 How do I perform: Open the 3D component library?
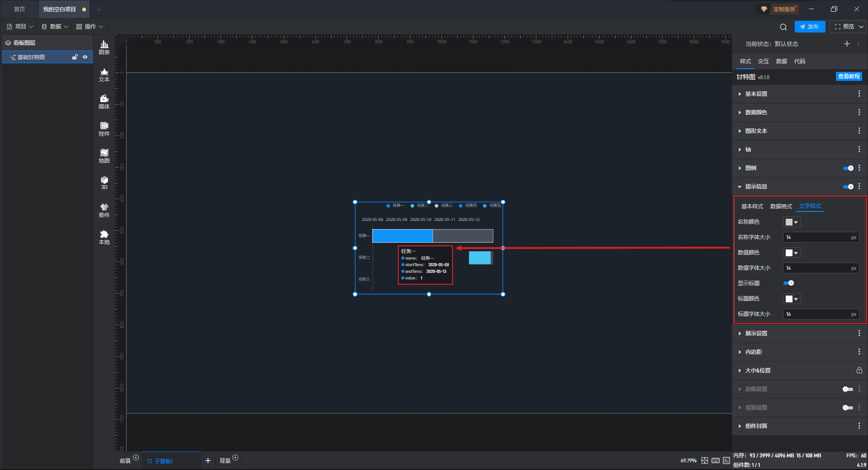coord(104,183)
